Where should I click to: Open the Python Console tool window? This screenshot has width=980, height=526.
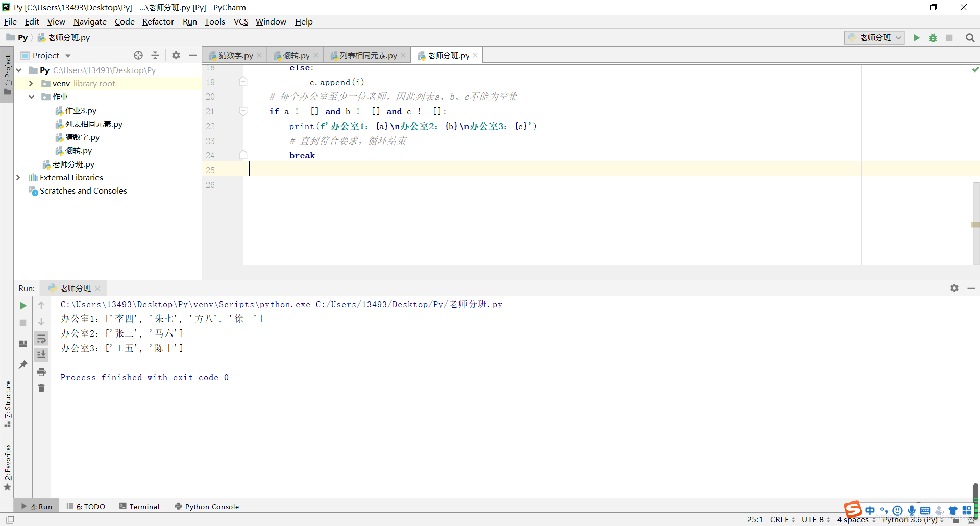(x=207, y=506)
